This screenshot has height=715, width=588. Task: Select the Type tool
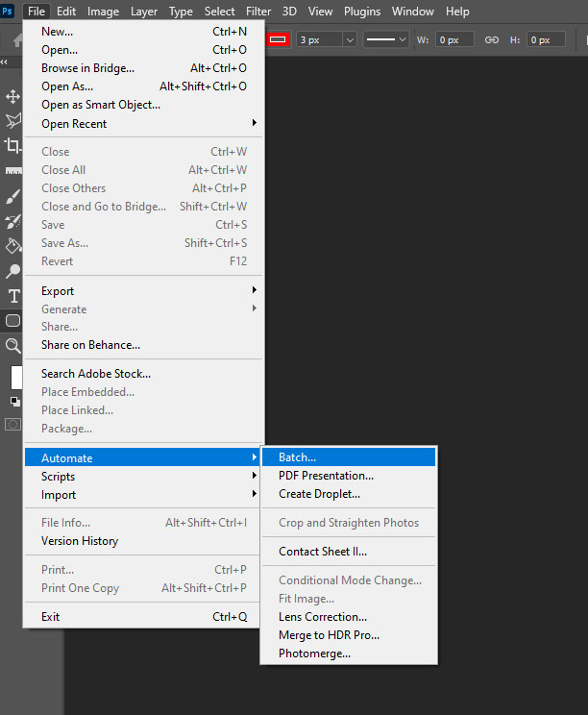click(x=12, y=296)
